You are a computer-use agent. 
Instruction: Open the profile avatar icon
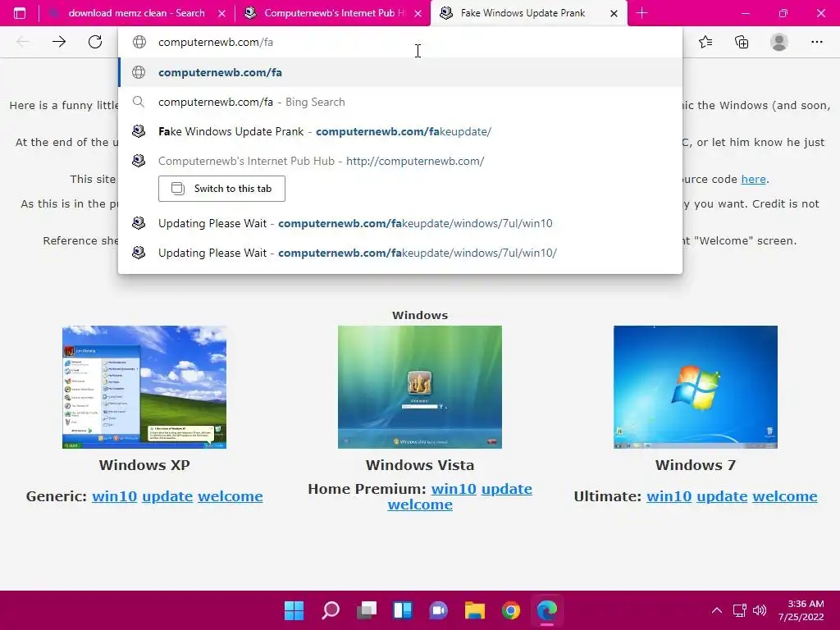(x=779, y=42)
